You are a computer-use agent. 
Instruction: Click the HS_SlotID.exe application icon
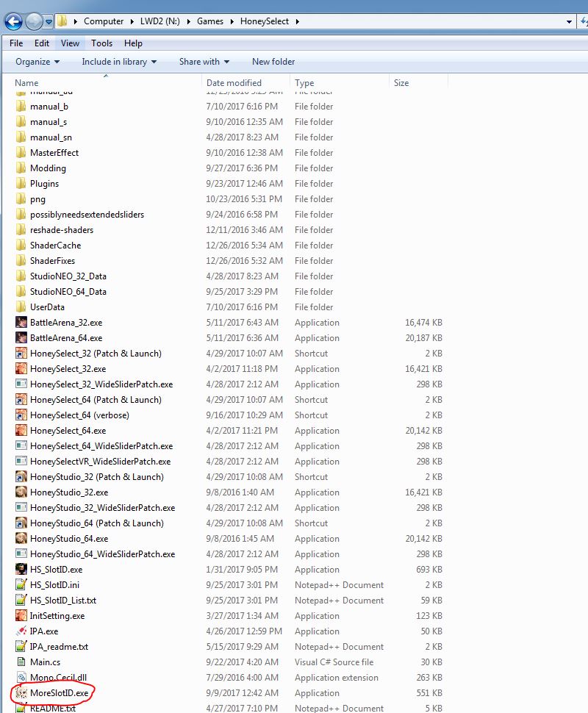(x=21, y=570)
